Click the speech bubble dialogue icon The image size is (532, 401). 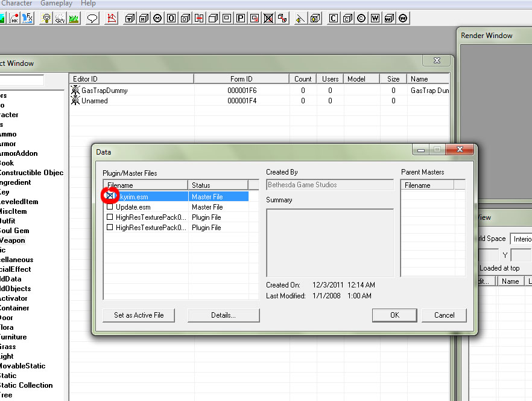(92, 18)
